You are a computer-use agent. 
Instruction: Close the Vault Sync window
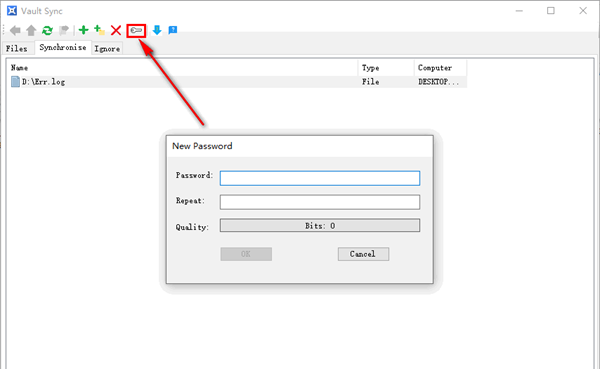[583, 11]
